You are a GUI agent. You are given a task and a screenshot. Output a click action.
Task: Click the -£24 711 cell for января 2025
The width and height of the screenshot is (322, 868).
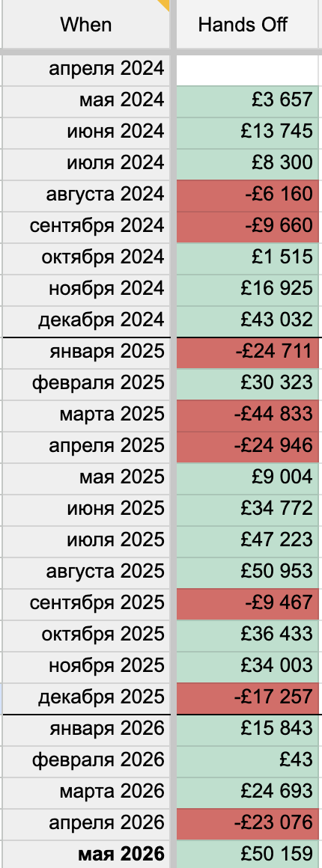249,352
